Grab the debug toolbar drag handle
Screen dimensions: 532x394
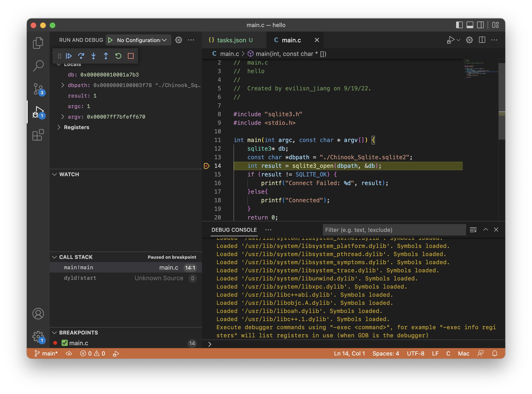pyautogui.click(x=59, y=56)
